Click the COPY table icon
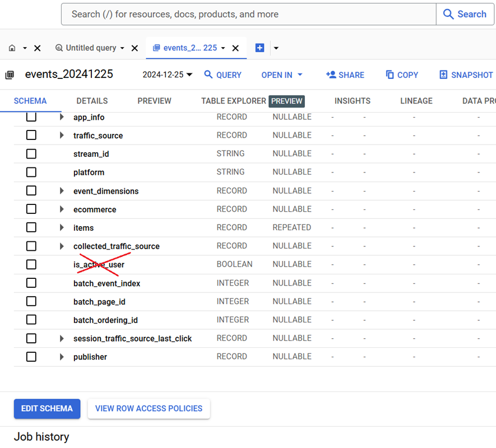This screenshot has width=496, height=448. [x=390, y=74]
